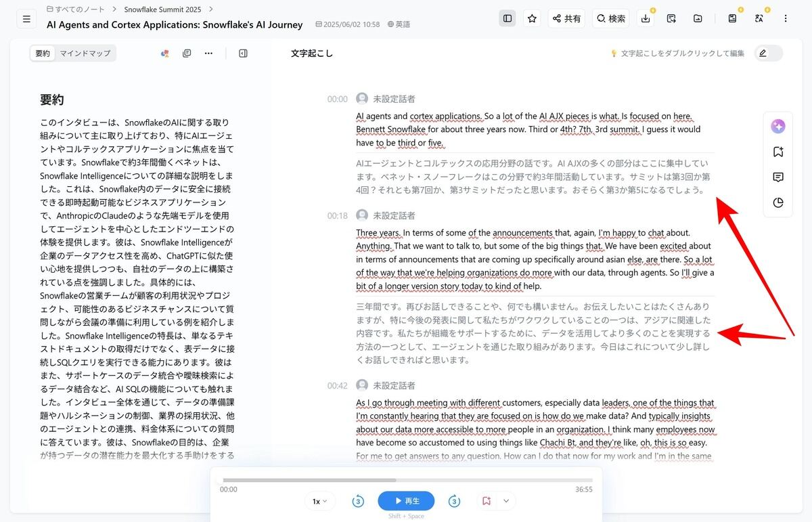This screenshot has height=522, width=812.
Task: Add a bookmark at the current playback time
Action: [487, 501]
